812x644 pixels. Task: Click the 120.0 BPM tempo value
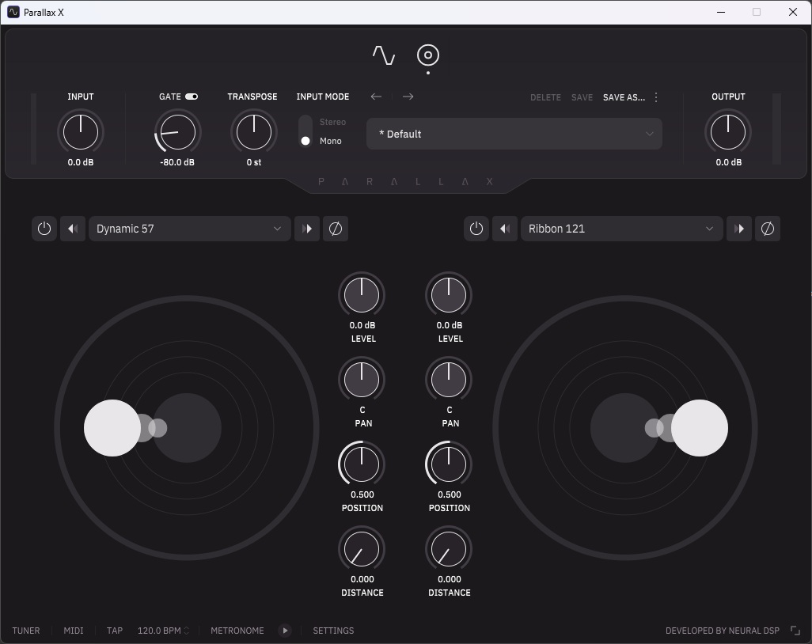click(159, 631)
